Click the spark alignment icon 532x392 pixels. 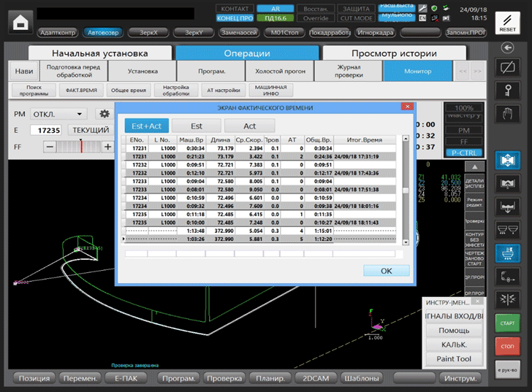(507, 299)
